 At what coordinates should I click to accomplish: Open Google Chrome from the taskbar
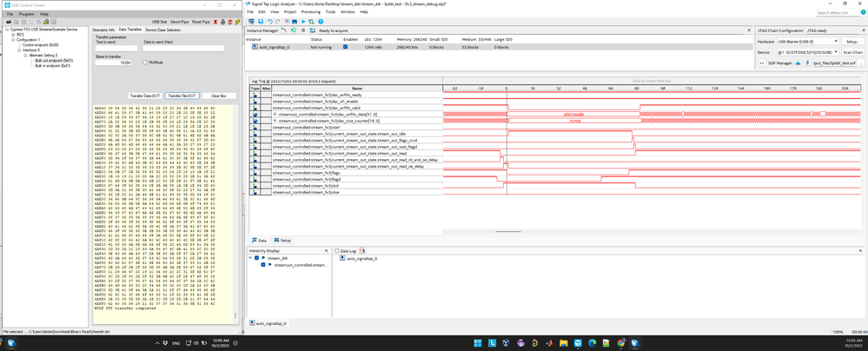(x=620, y=343)
